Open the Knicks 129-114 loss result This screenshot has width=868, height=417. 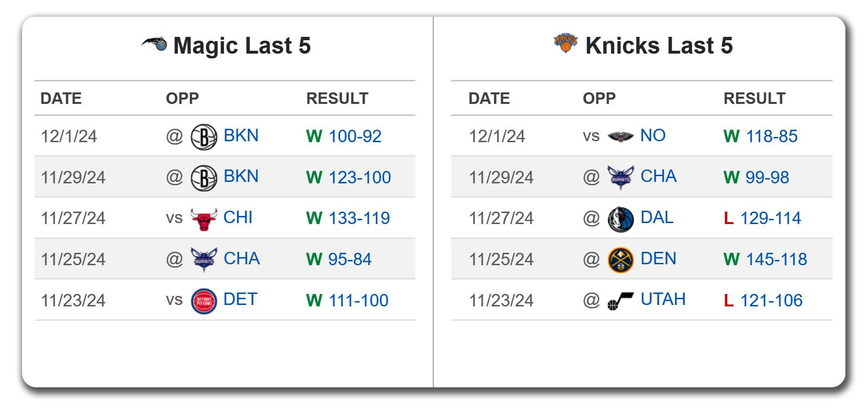coord(770,218)
